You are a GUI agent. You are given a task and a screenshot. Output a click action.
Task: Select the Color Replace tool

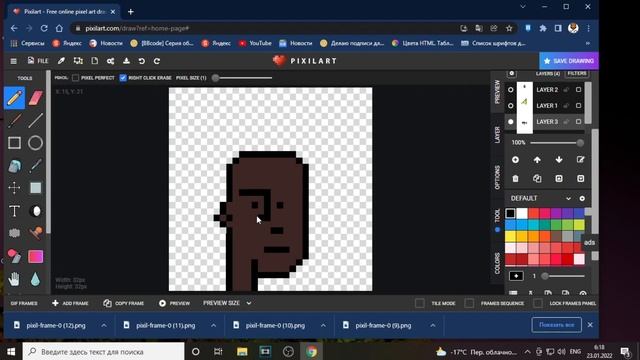click(x=15, y=256)
